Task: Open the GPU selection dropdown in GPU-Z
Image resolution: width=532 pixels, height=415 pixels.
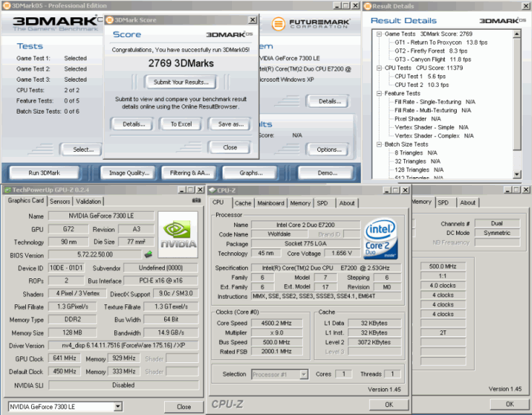Action: pos(118,406)
